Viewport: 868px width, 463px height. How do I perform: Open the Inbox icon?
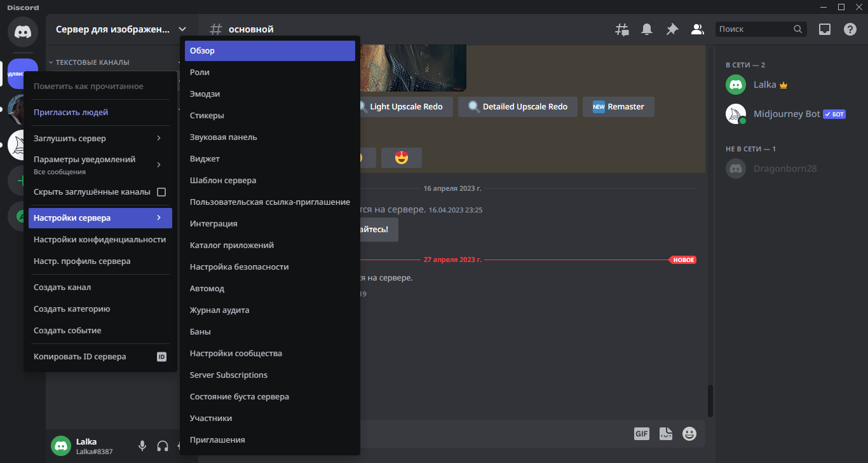[824, 29]
